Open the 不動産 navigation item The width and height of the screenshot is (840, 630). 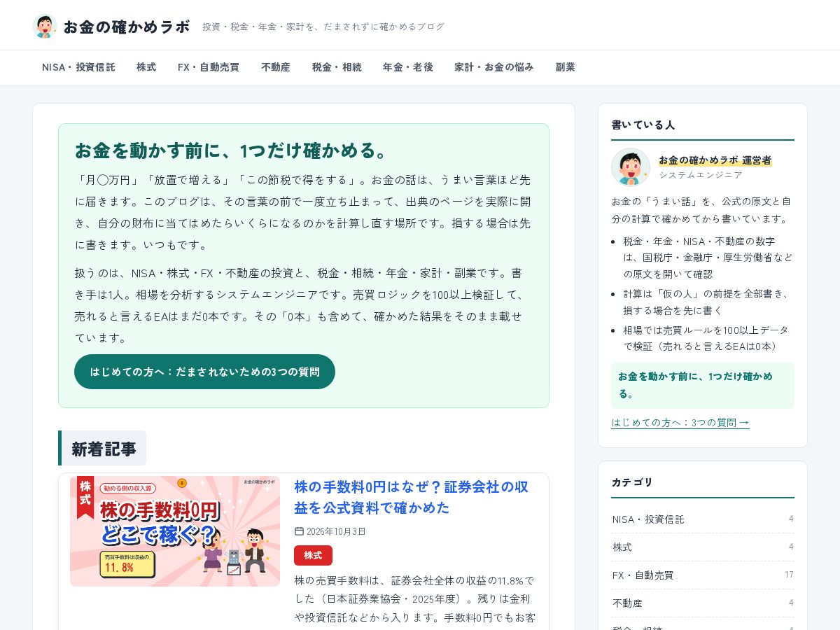(276, 67)
